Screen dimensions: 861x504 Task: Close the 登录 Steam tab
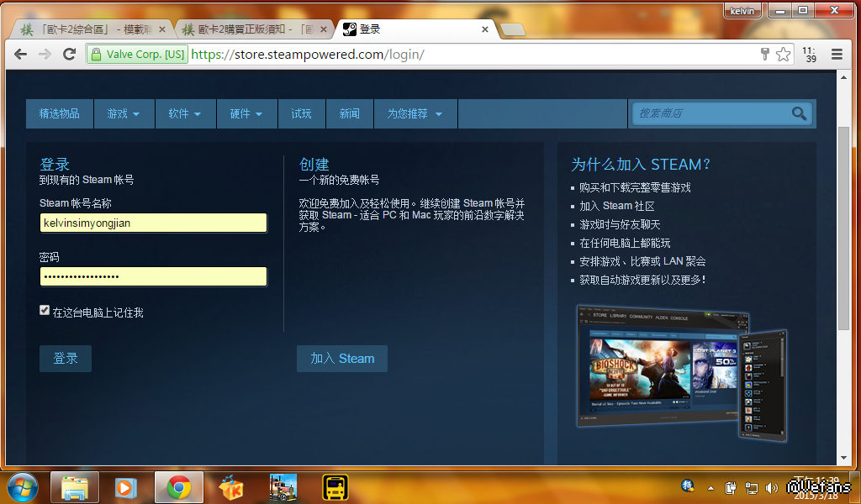[485, 29]
